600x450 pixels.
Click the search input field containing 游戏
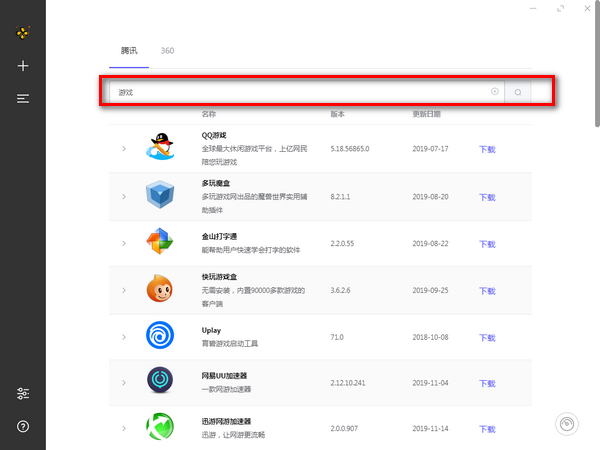click(x=300, y=92)
